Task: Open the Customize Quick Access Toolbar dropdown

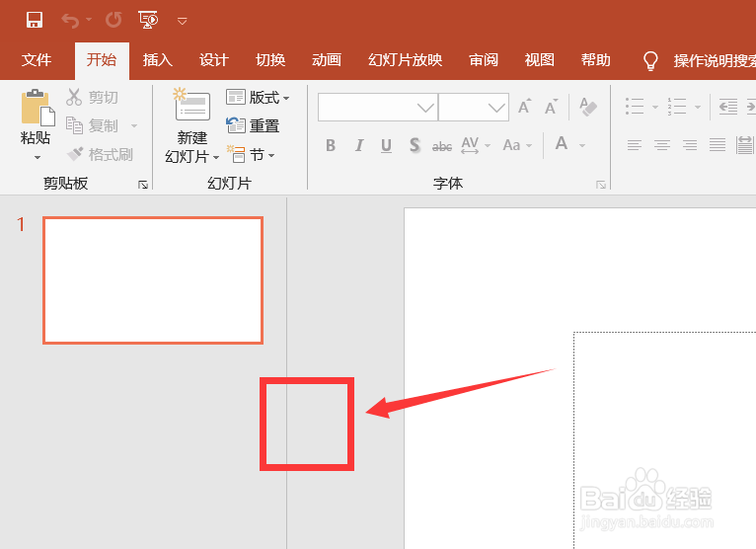Action: (x=182, y=21)
